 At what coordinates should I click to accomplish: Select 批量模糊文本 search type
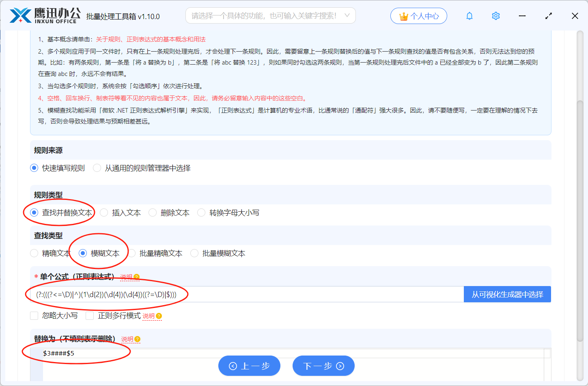pyautogui.click(x=194, y=254)
